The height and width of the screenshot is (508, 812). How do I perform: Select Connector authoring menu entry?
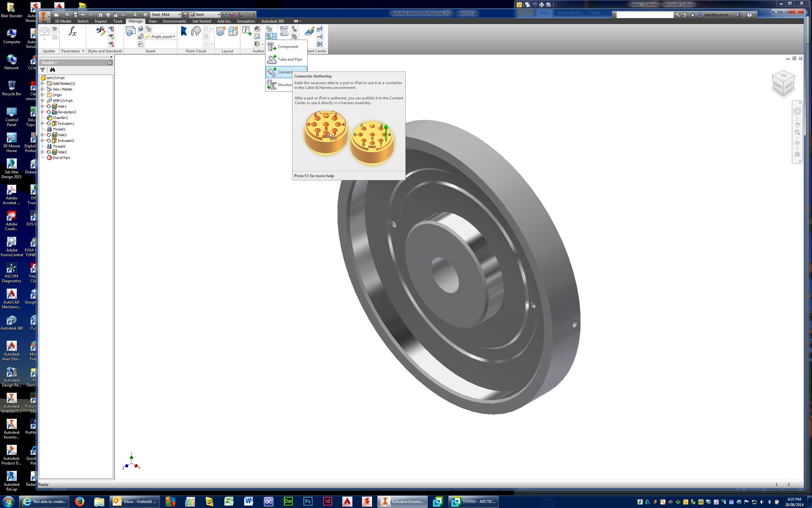(x=279, y=72)
